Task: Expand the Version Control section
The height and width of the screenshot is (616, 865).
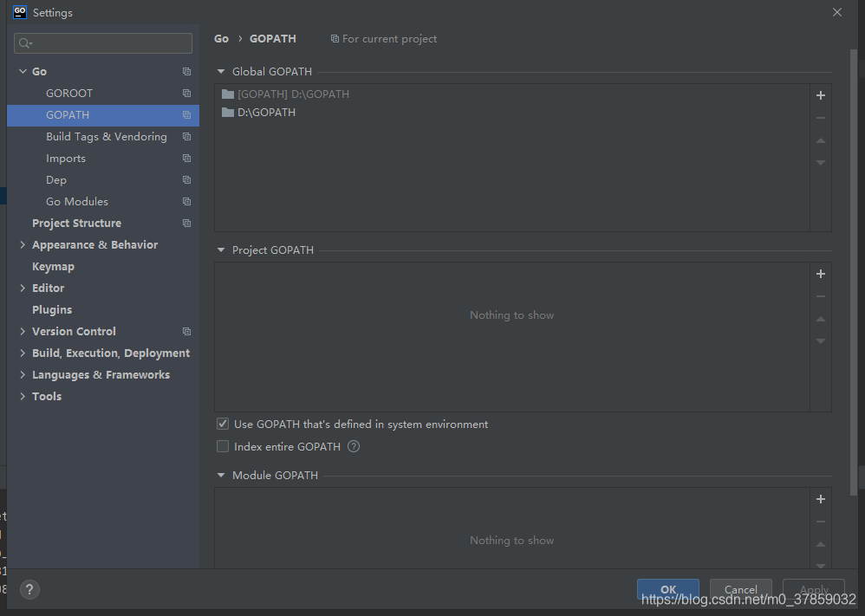Action: click(x=23, y=331)
